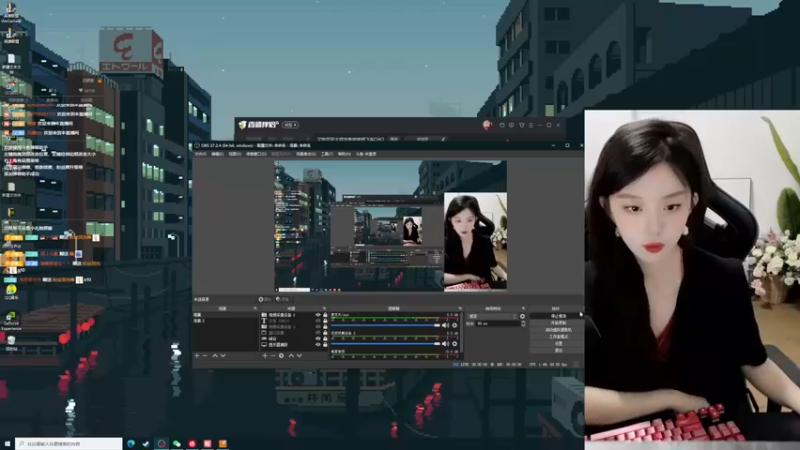Open the Tools menu in OBS
This screenshot has width=800, height=450.
point(327,154)
